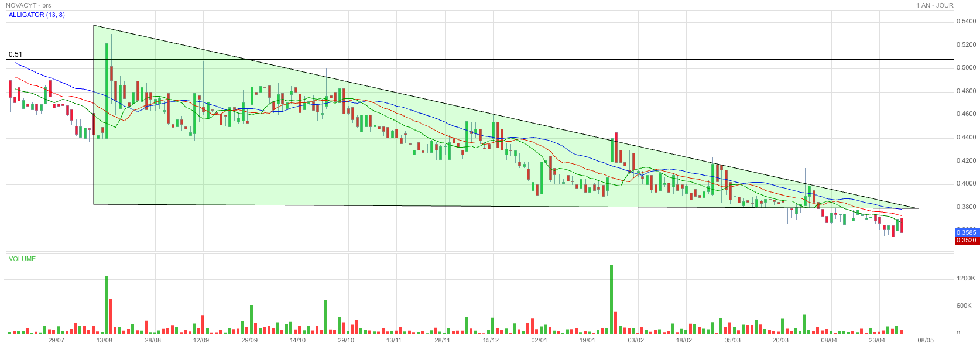Screen dimensions: 980x346
Task: Click the 14/10 date label
Action: (298, 340)
